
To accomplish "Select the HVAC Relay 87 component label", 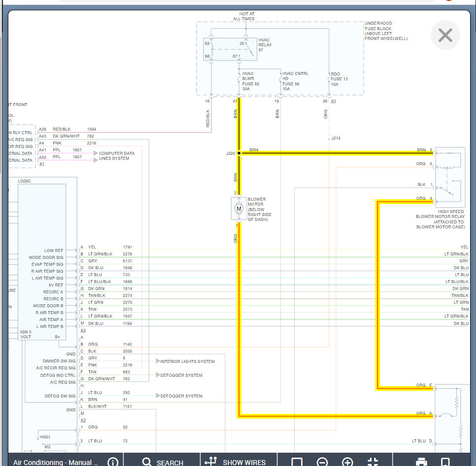I will click(265, 45).
